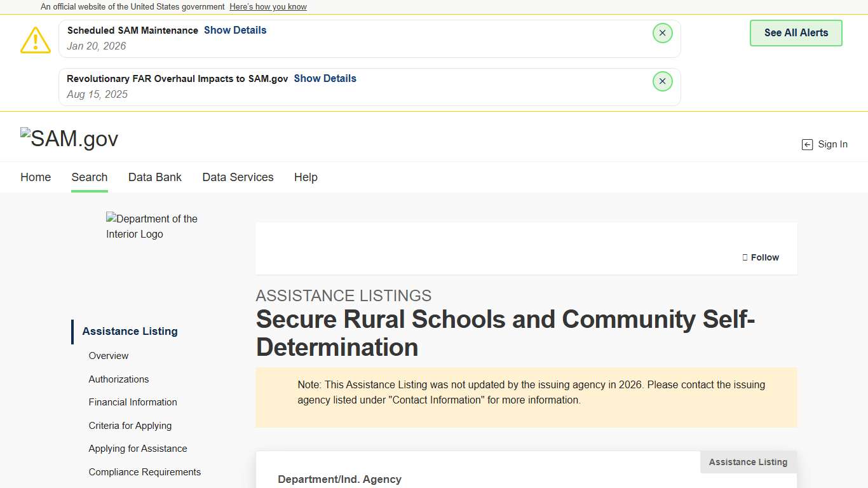
Task: Expand 'Here's how you know' banner
Action: [268, 7]
